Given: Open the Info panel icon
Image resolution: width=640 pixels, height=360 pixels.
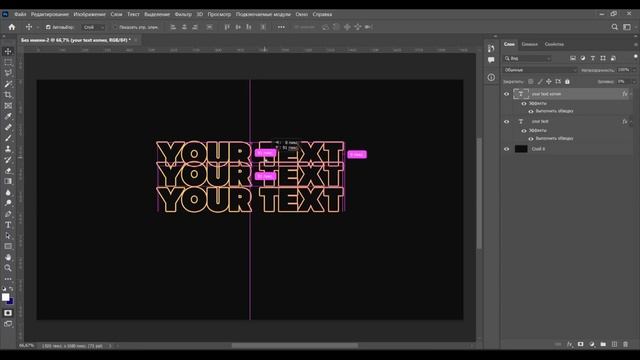Looking at the screenshot, I should [x=491, y=77].
